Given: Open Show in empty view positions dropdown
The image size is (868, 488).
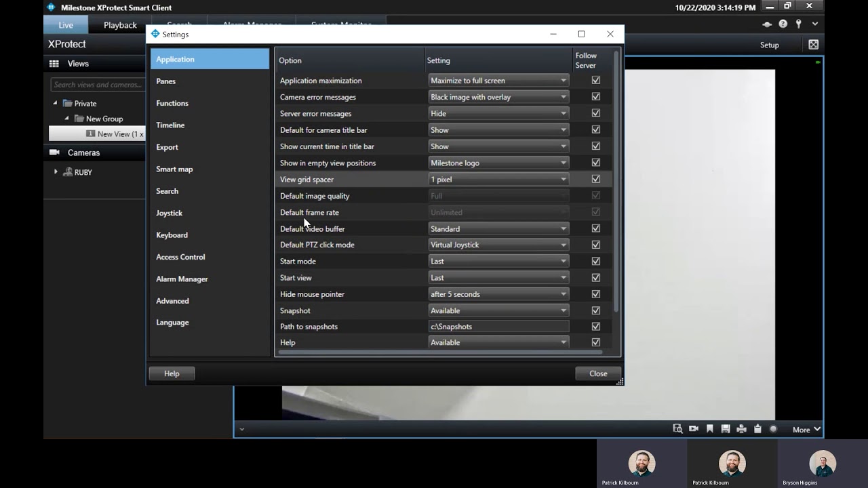Looking at the screenshot, I should click(x=498, y=163).
